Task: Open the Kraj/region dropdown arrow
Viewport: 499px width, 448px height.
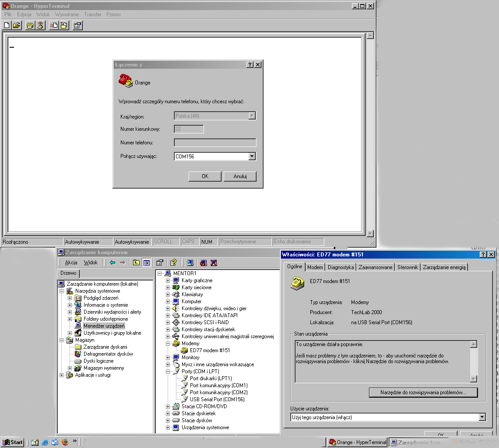Action: click(x=252, y=116)
